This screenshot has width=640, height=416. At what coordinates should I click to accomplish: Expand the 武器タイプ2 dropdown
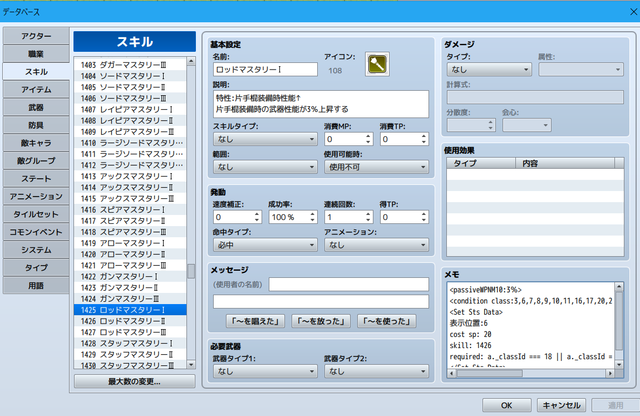(x=376, y=372)
